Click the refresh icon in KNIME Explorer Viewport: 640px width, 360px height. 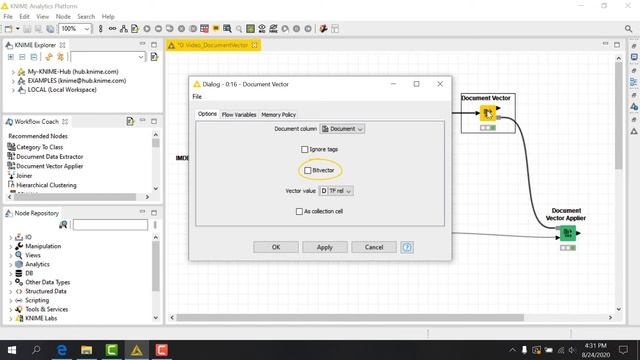tap(49, 57)
